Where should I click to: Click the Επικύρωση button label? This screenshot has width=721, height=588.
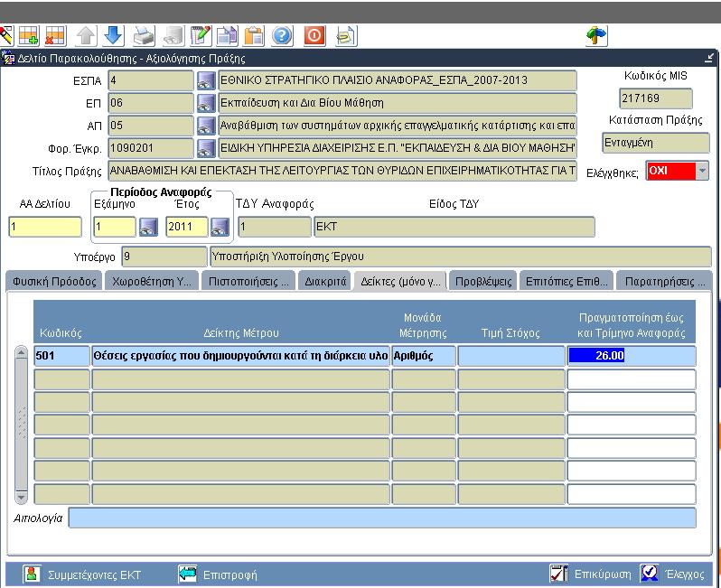(603, 574)
